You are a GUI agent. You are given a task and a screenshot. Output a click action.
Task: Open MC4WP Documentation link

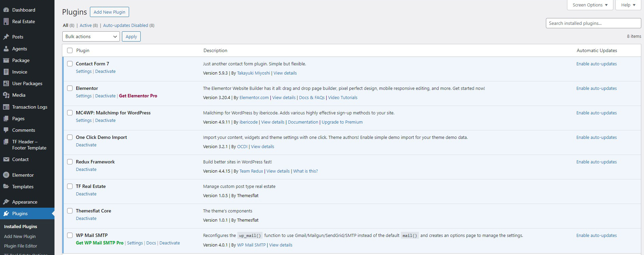point(303,122)
